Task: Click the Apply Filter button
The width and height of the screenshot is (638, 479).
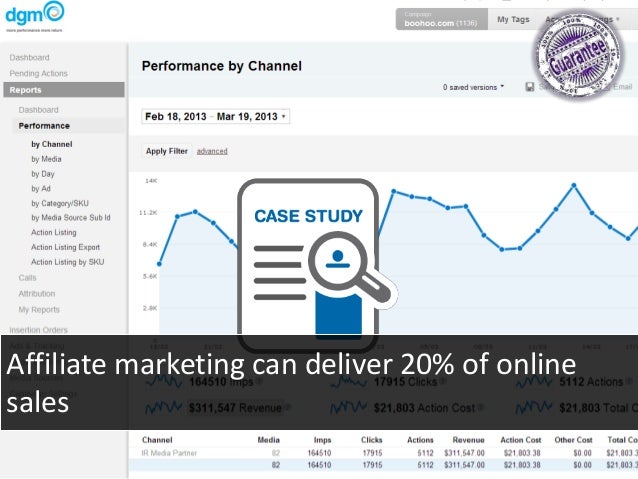Action: click(167, 151)
